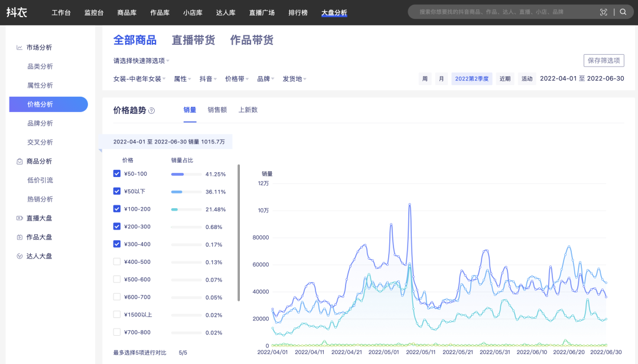The image size is (638, 364).
Task: Click the 商品分析 bag icon in sidebar
Action: pos(19,161)
